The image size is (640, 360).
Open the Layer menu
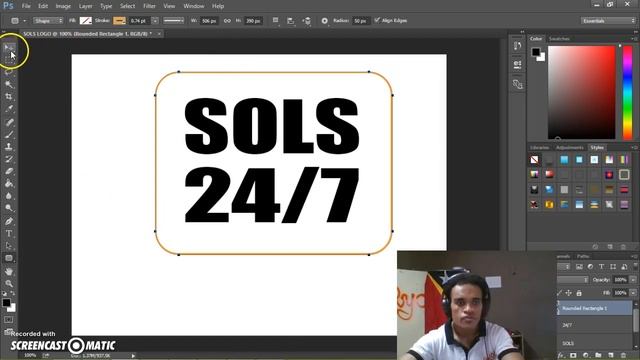coord(85,6)
